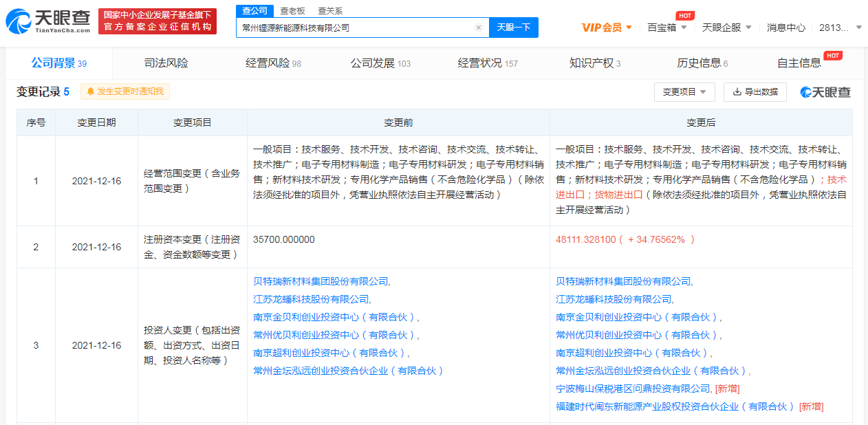Select the 公司发展 tab
868x425 pixels.
[380, 63]
